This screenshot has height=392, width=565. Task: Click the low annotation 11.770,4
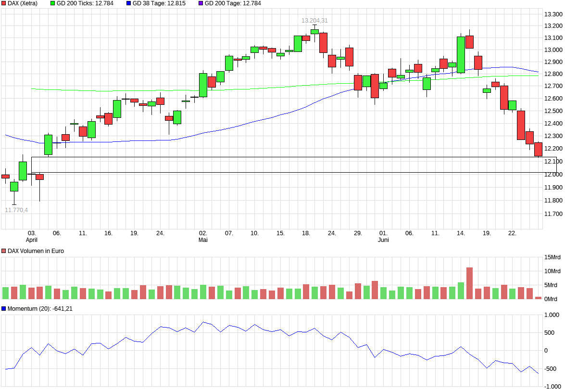(x=16, y=210)
